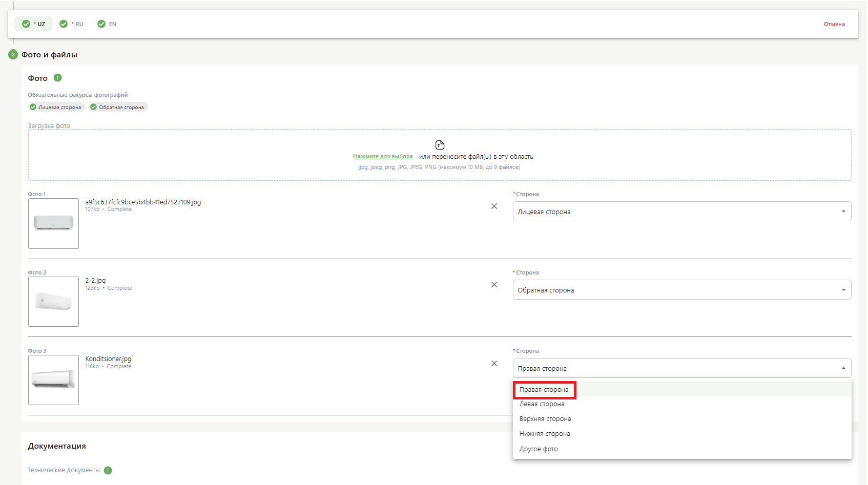Click the green checkmark on Лицевая сторона chip
The height and width of the screenshot is (485, 868).
pyautogui.click(x=33, y=107)
